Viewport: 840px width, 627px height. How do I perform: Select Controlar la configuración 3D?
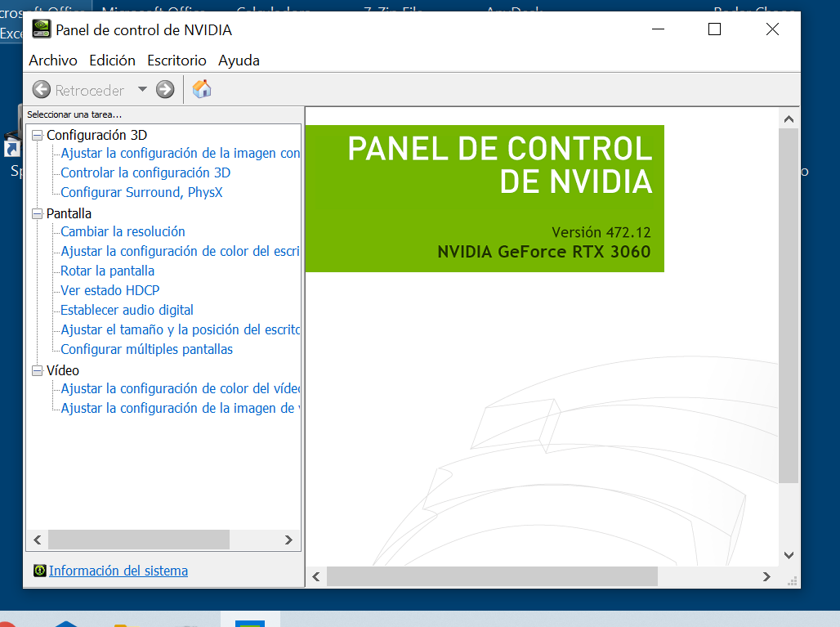(145, 172)
